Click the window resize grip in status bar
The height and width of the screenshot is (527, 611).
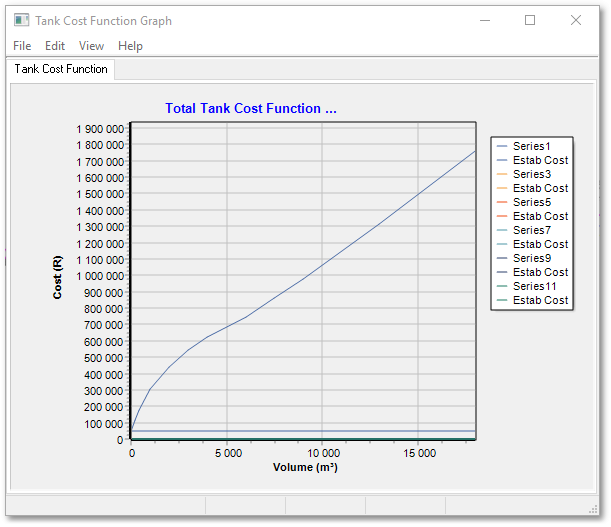click(593, 509)
